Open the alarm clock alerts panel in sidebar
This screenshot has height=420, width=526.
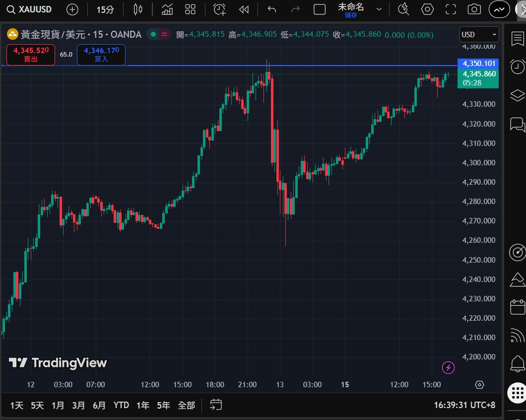click(x=517, y=67)
